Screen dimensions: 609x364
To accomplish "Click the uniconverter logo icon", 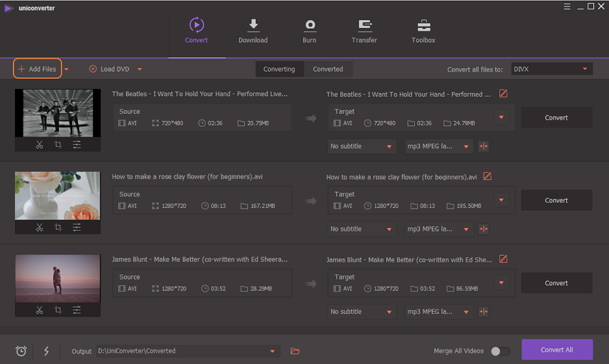I will coord(8,8).
